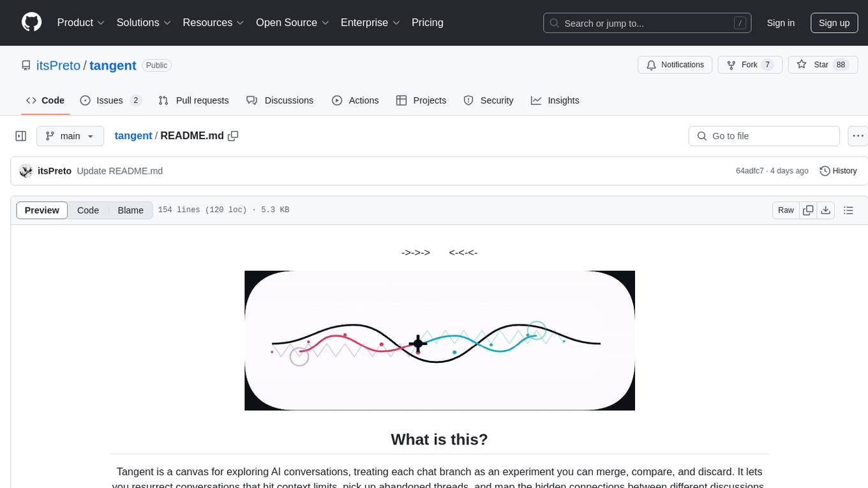868x488 pixels.
Task: Click the Sign up button
Action: click(x=834, y=23)
